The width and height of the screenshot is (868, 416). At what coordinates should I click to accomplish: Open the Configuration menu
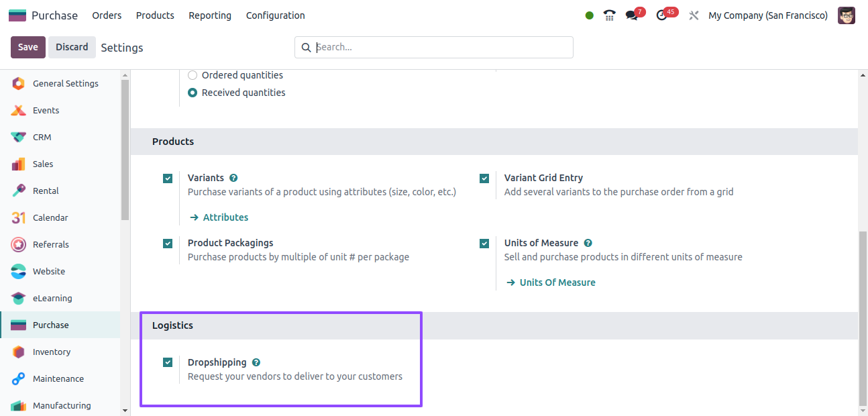pyautogui.click(x=276, y=15)
